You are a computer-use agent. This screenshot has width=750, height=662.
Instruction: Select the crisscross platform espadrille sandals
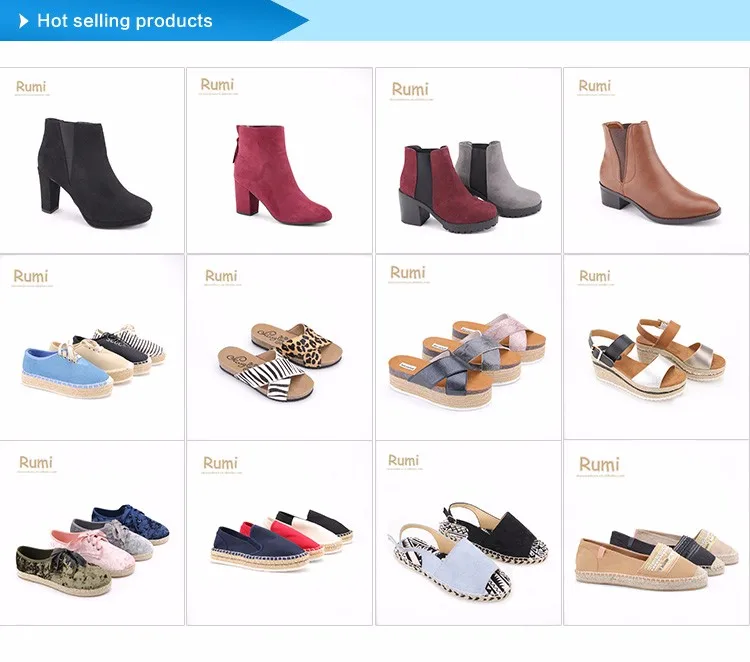(468, 347)
